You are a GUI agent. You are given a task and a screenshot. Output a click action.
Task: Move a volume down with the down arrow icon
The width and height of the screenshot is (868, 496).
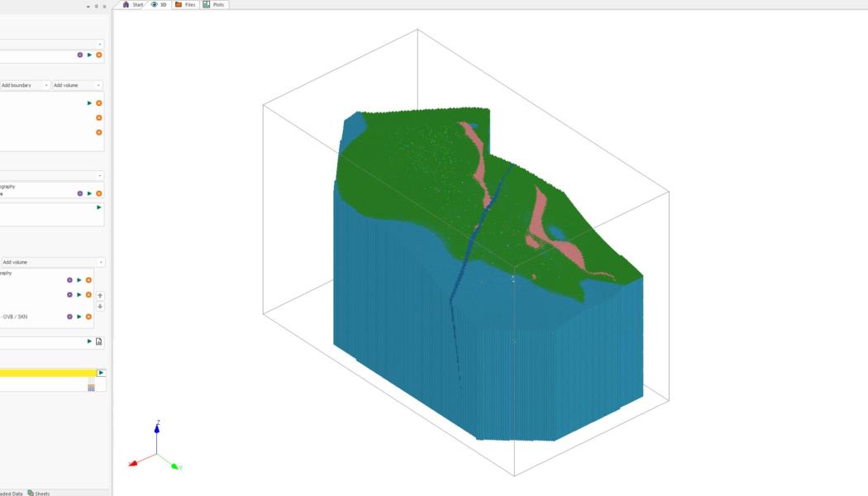pos(99,308)
